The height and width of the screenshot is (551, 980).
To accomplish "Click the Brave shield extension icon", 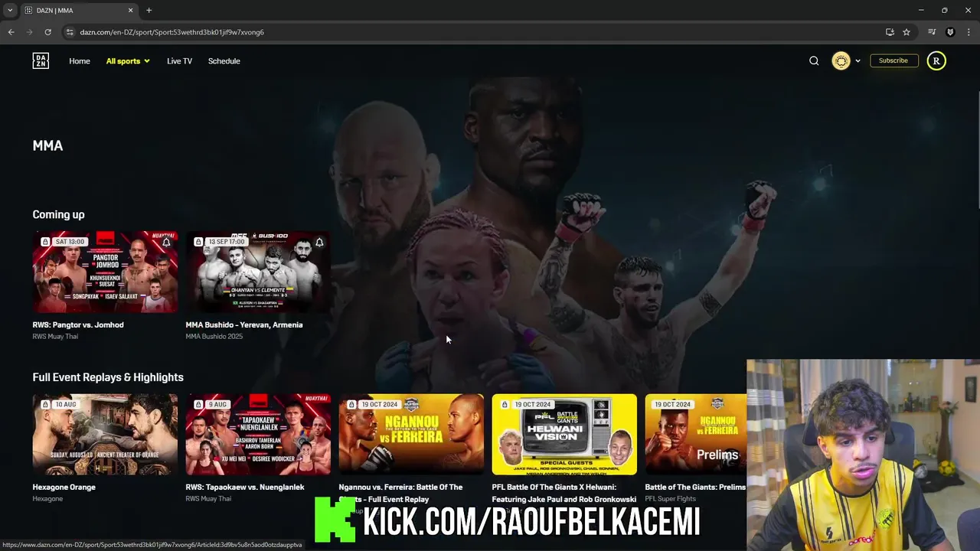I will coord(950,32).
